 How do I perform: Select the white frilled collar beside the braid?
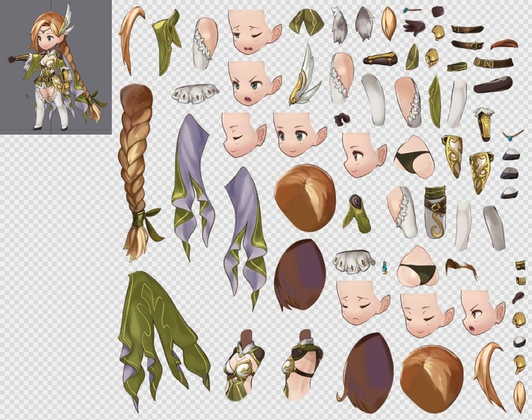pyautogui.click(x=195, y=93)
